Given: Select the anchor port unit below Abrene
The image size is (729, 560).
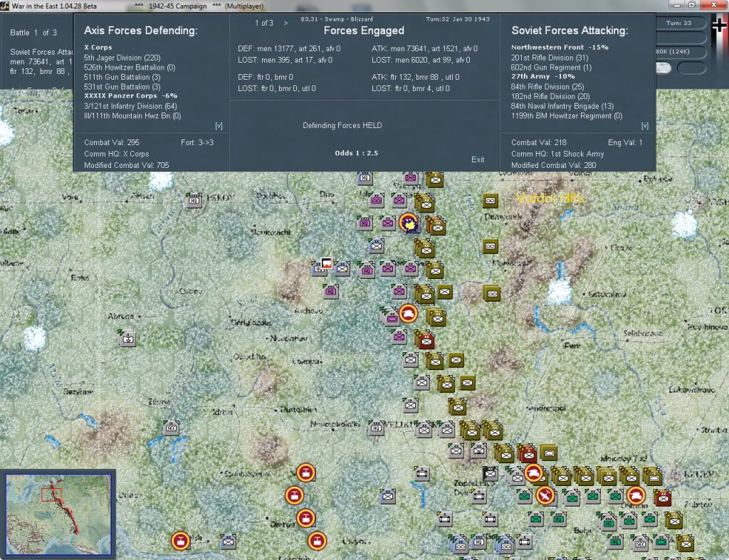Looking at the screenshot, I should (127, 338).
